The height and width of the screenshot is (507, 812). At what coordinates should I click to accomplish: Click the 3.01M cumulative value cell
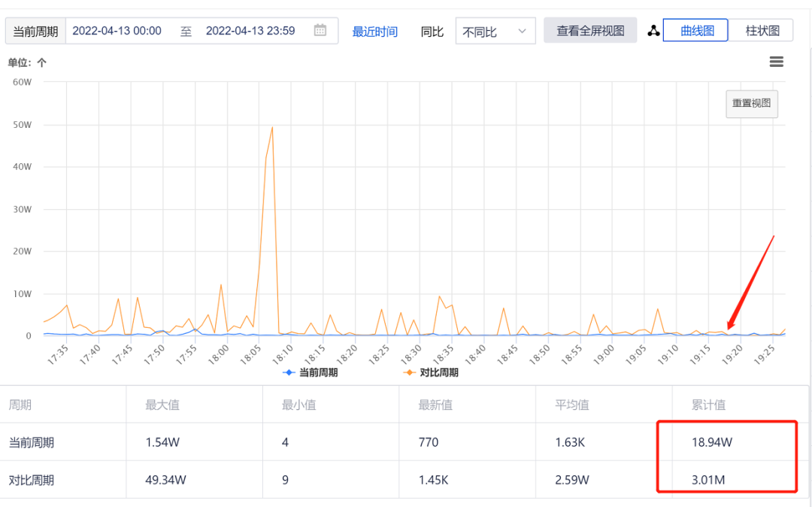tap(707, 480)
